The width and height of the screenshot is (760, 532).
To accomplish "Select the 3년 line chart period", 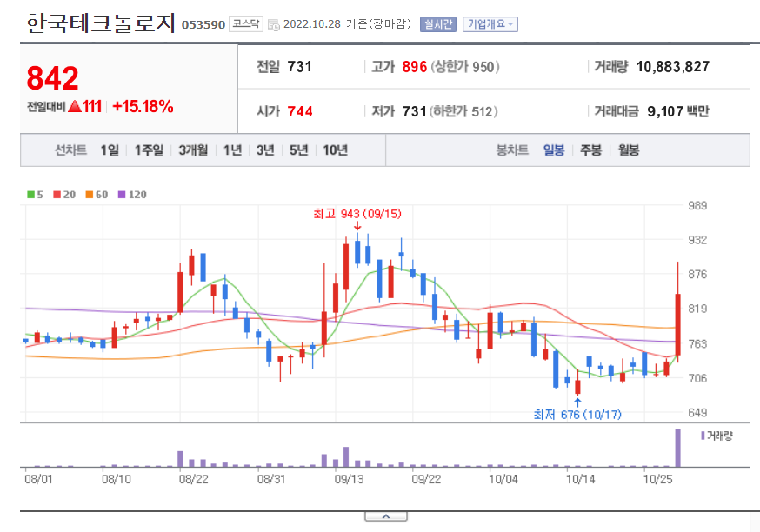I will click(x=265, y=150).
